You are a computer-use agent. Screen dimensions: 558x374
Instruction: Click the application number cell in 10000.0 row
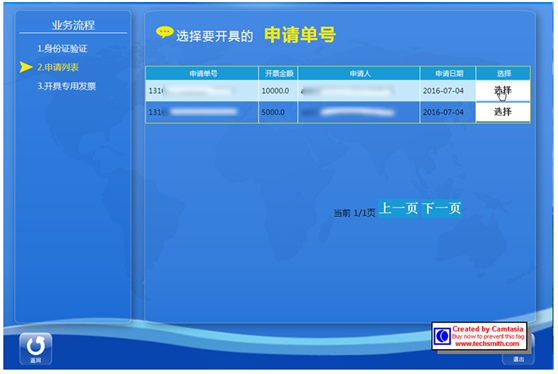pyautogui.click(x=202, y=91)
